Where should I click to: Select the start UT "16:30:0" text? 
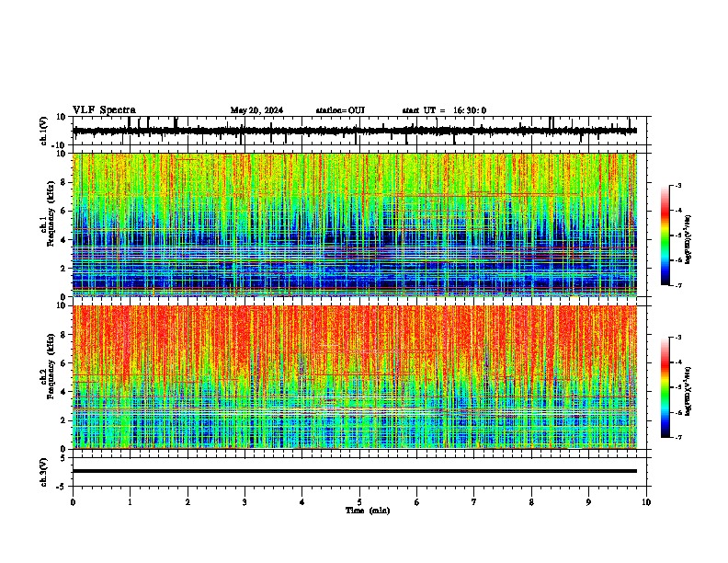pos(470,110)
